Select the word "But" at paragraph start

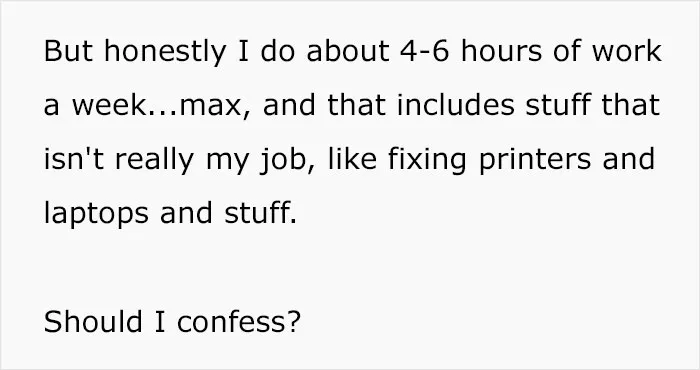tap(68, 50)
